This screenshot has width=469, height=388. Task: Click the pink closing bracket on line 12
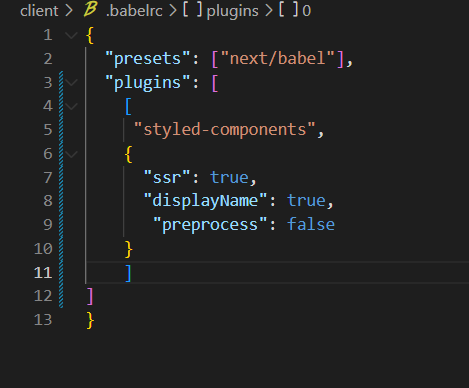pyautogui.click(x=90, y=297)
